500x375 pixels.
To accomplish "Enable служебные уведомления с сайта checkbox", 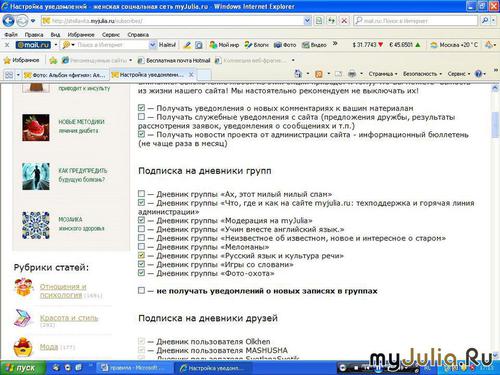I will [141, 117].
